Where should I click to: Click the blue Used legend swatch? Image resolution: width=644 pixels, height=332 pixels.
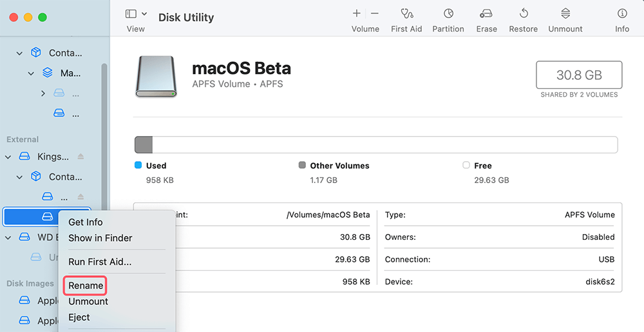click(x=138, y=165)
